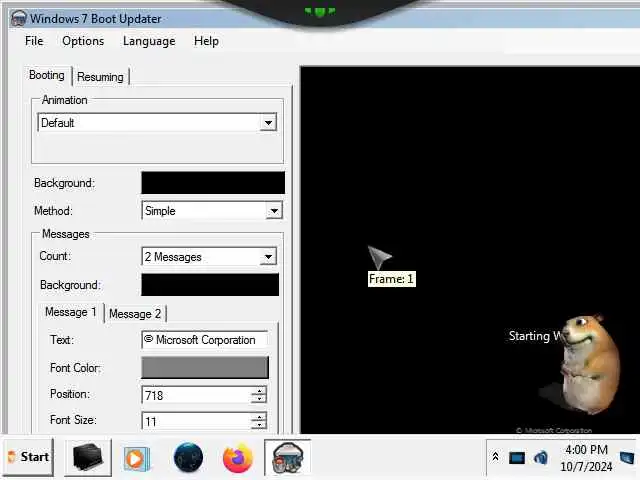Increase the Font Size with up arrow
The height and width of the screenshot is (480, 640).
pyautogui.click(x=259, y=417)
